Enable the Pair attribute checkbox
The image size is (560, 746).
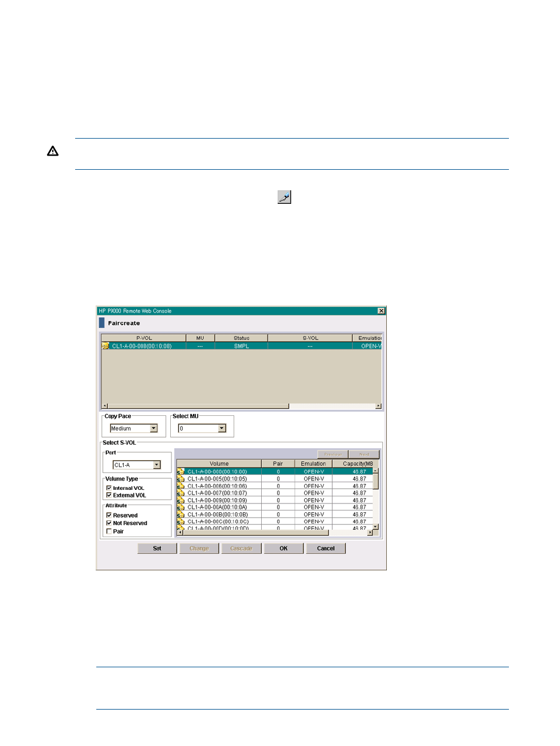click(x=109, y=531)
